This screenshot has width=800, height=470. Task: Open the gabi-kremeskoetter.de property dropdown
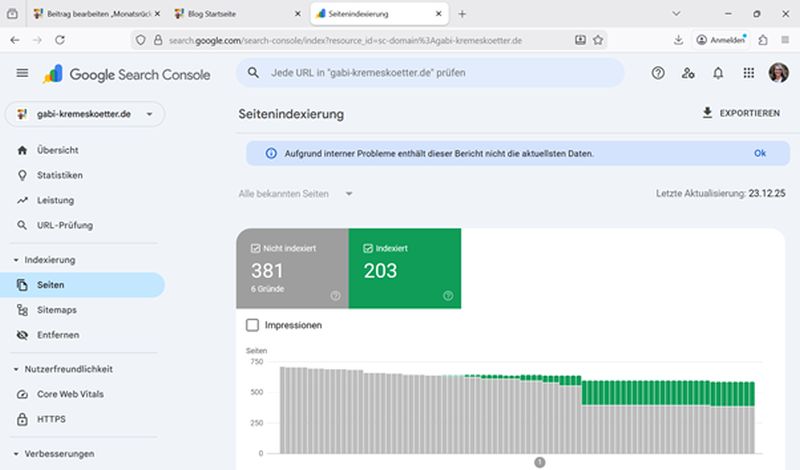click(x=84, y=114)
